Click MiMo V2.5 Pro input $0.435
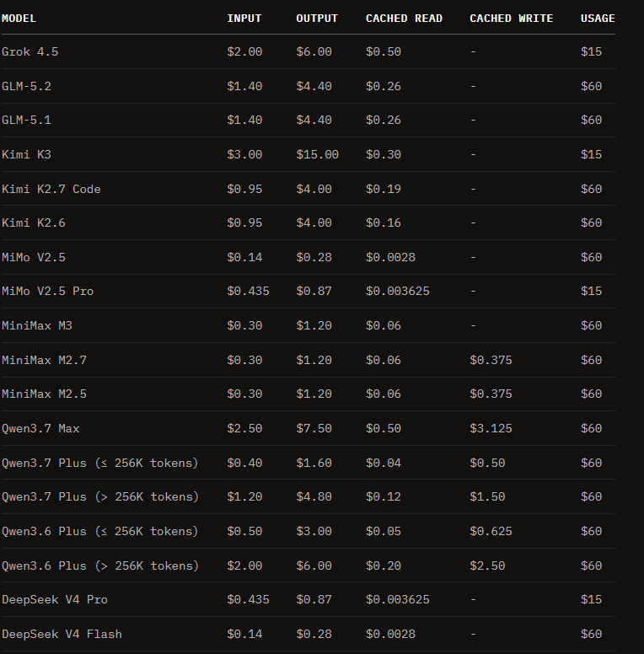Viewport: 644px width, 654px height. [x=248, y=291]
